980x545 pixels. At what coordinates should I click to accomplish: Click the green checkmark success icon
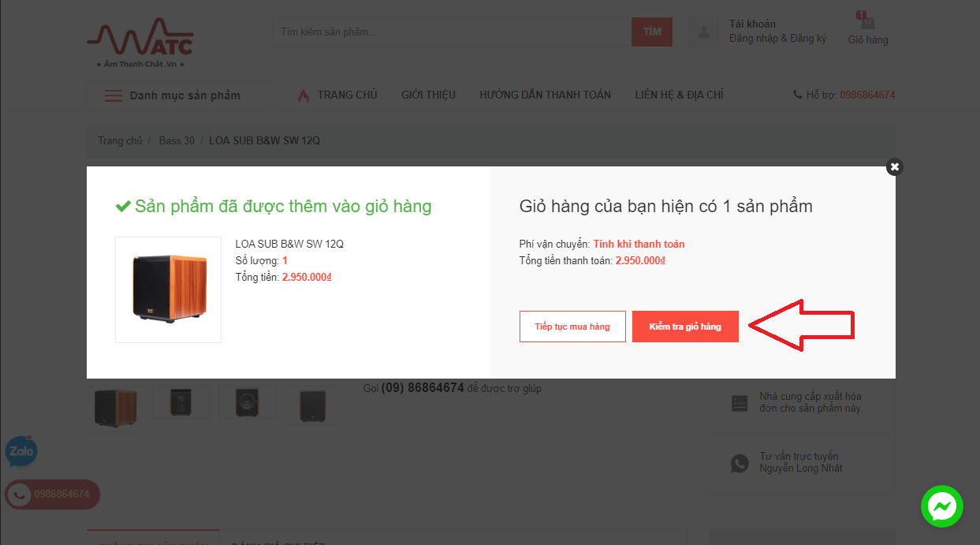click(x=123, y=207)
